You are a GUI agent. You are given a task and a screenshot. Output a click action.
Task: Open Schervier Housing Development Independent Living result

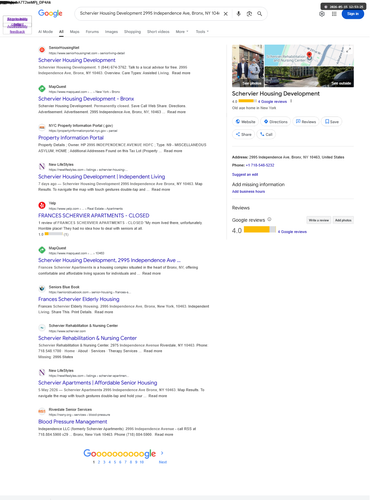click(101, 177)
